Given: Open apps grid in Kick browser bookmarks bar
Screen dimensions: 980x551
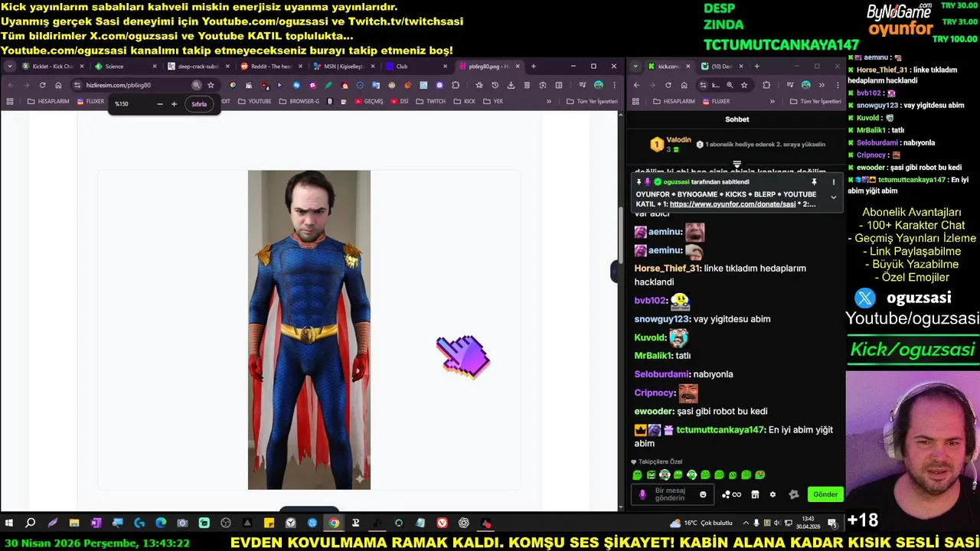Looking at the screenshot, I should (x=635, y=101).
